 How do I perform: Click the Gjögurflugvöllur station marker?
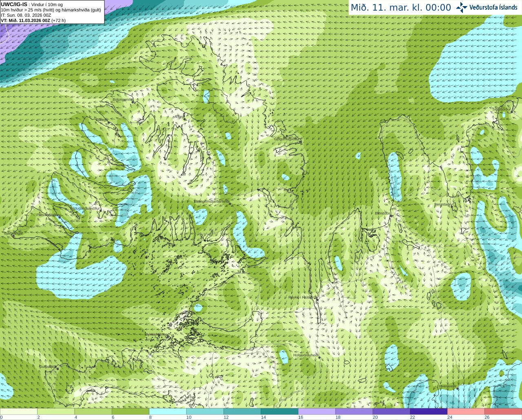(300, 142)
